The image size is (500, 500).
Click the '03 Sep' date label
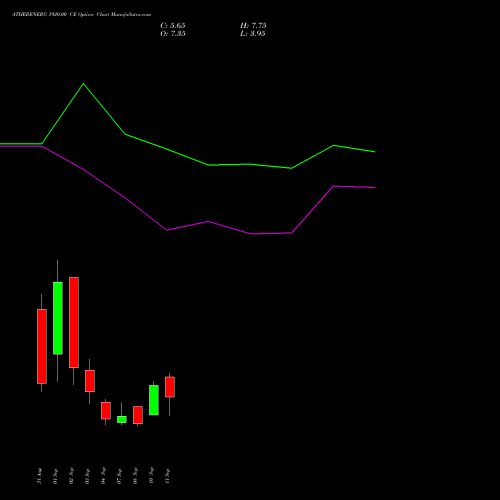(87, 476)
